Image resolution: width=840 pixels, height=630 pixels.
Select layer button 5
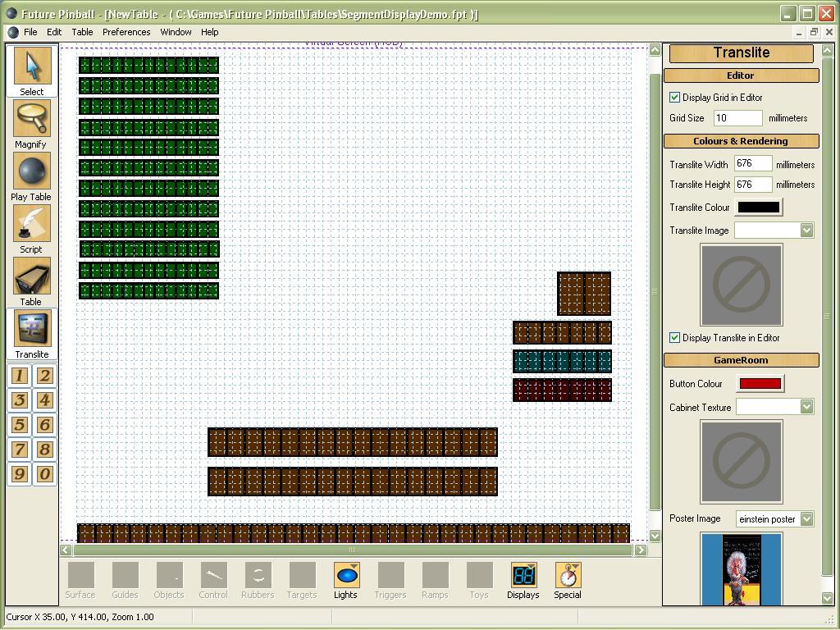point(20,425)
